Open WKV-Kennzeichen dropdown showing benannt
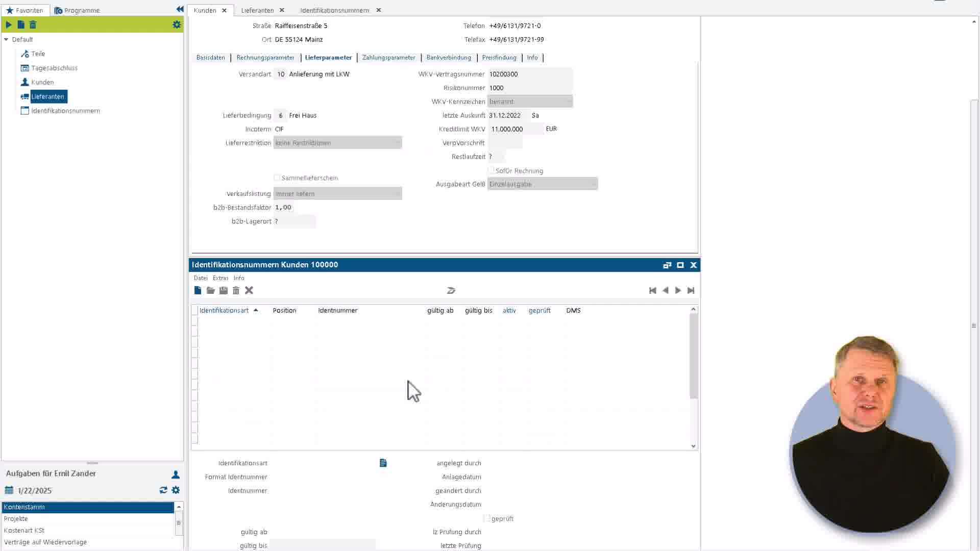Image resolution: width=980 pixels, height=551 pixels. point(530,102)
